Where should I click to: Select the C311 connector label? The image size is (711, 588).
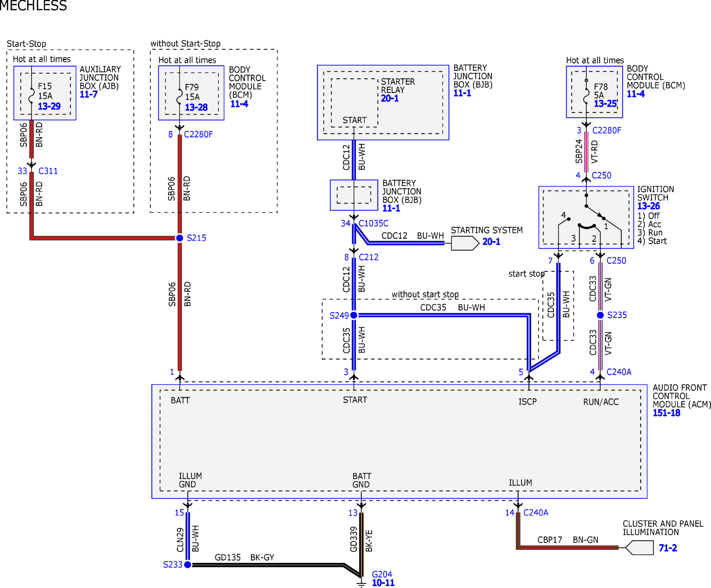point(48,171)
